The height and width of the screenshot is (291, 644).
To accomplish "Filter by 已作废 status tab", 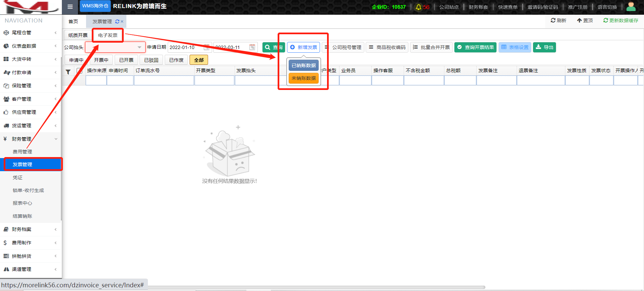I will click(176, 60).
